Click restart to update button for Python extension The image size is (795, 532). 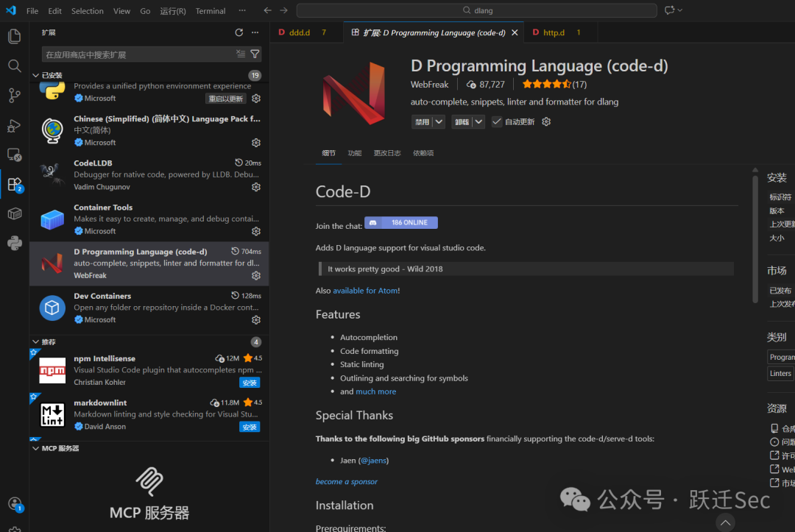coord(226,99)
